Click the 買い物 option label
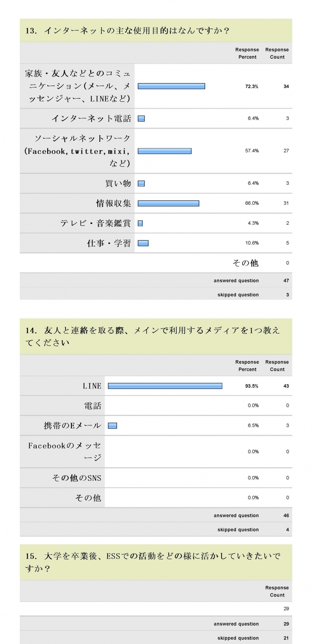 pos(118,183)
